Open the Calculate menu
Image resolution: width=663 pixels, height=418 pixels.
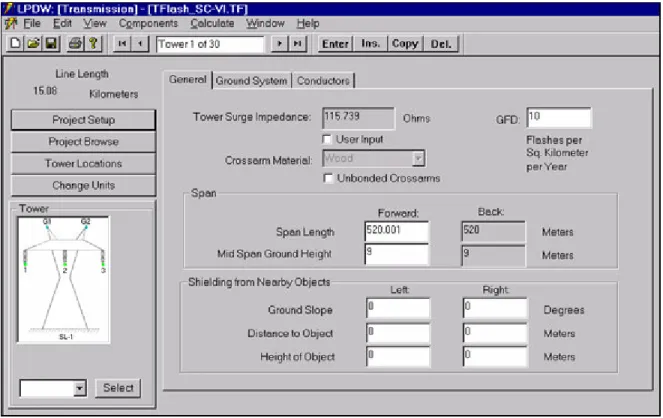[x=212, y=23]
